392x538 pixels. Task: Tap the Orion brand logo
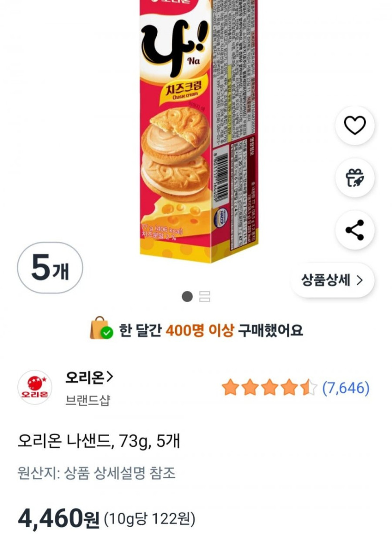pos(35,388)
